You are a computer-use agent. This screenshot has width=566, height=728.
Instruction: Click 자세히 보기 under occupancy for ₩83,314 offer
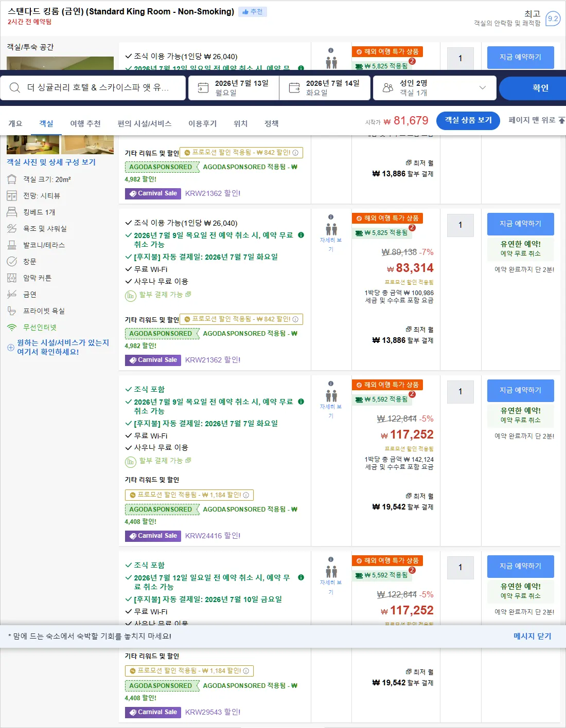tap(331, 245)
